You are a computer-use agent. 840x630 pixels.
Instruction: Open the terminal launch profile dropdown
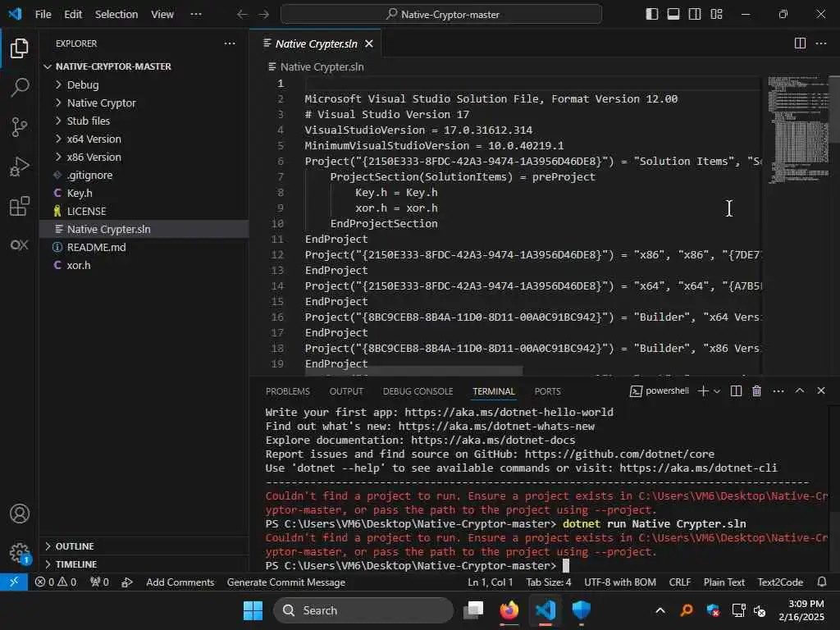point(717,391)
